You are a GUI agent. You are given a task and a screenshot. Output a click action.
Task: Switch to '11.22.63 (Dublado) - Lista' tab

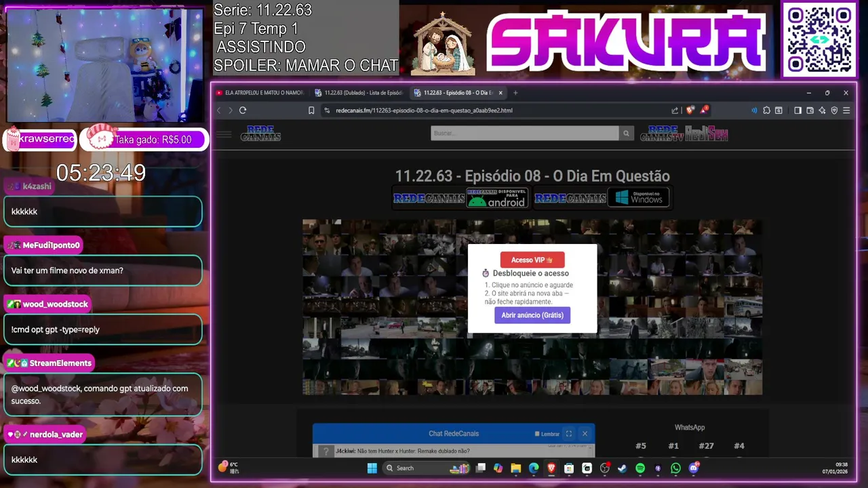[359, 93]
